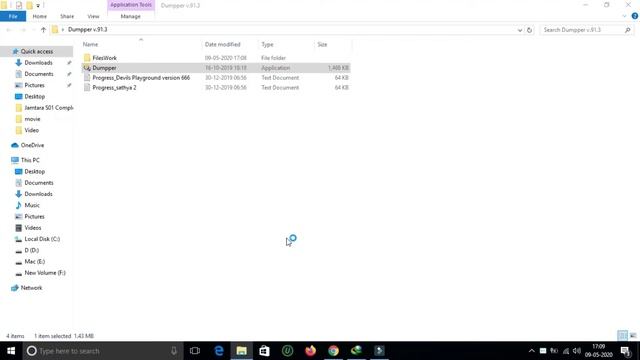Open the Explorer help icon
640x360 pixels.
(635, 16)
